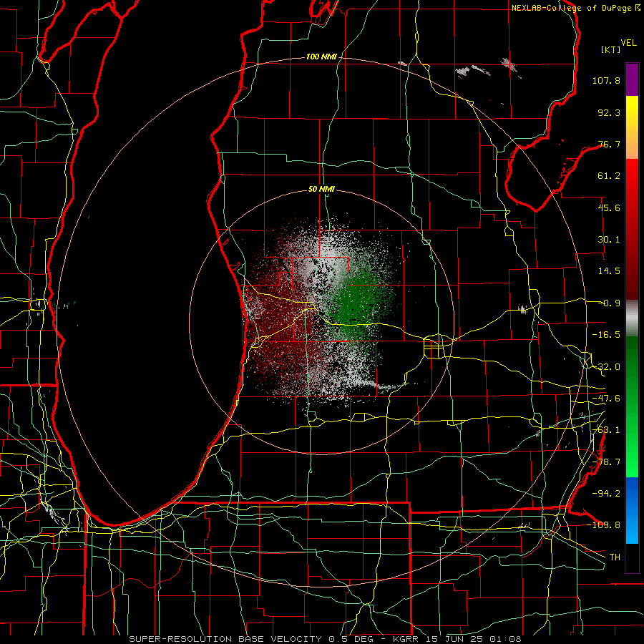Select the 50 NMI range ring label

[321, 189]
